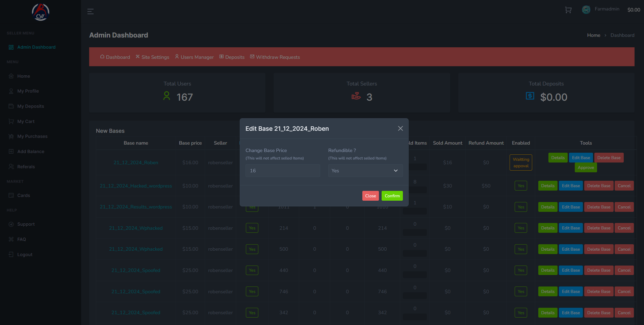
Task: Click Details in the Hacked_wordpress row
Action: tap(548, 186)
